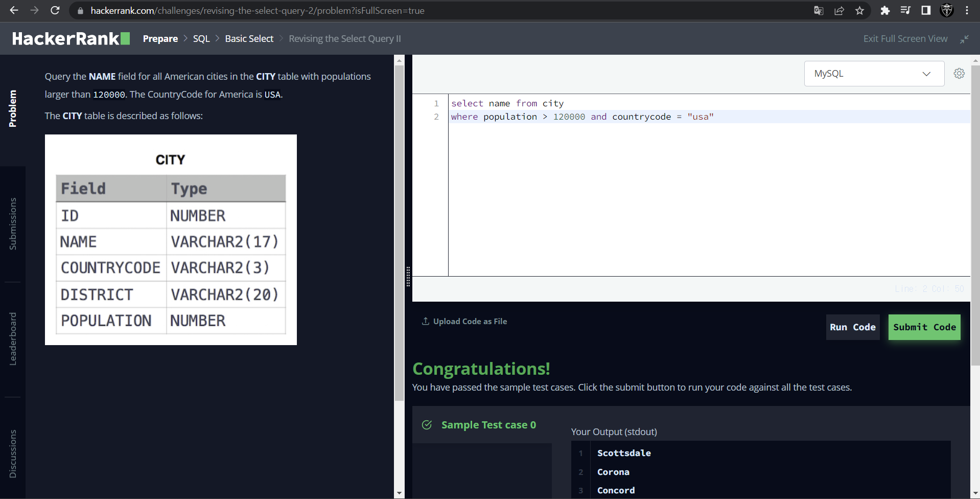Open the Discussions side tab

pos(13,454)
